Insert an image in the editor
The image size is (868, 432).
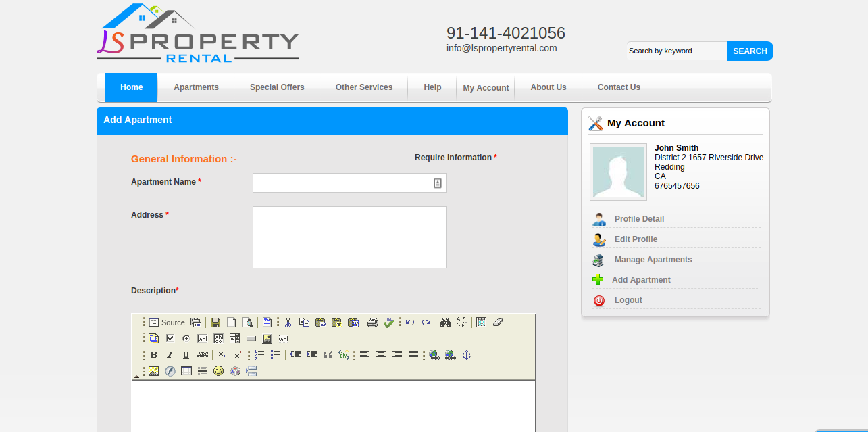pyautogui.click(x=153, y=371)
